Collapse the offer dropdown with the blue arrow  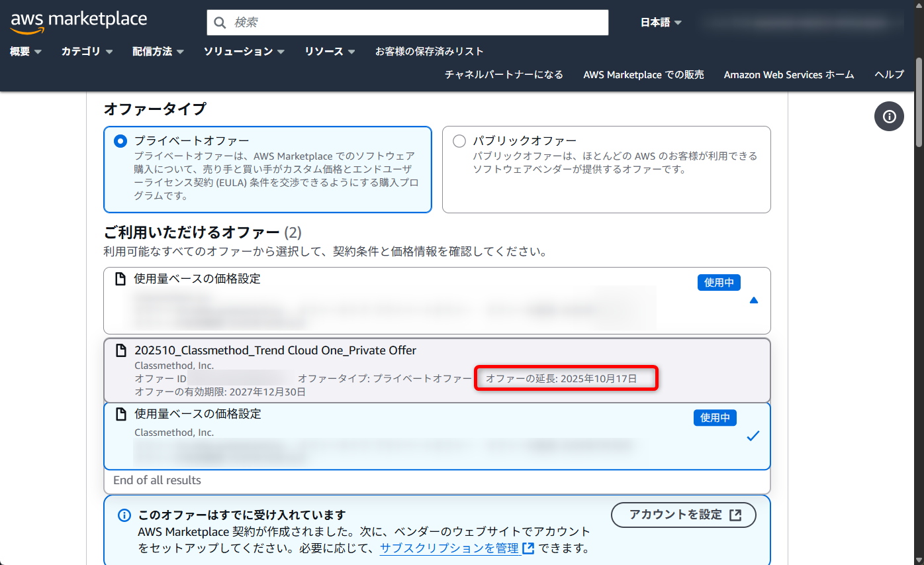(753, 300)
